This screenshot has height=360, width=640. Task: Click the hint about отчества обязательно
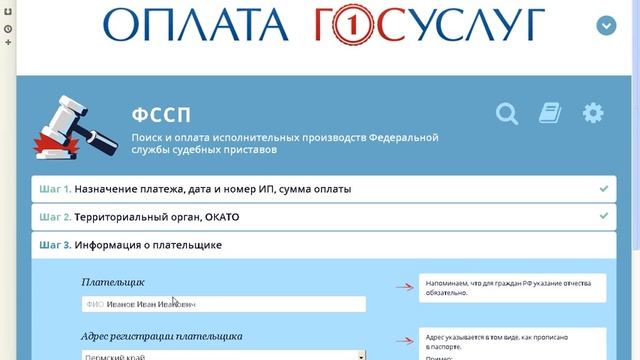(512, 288)
